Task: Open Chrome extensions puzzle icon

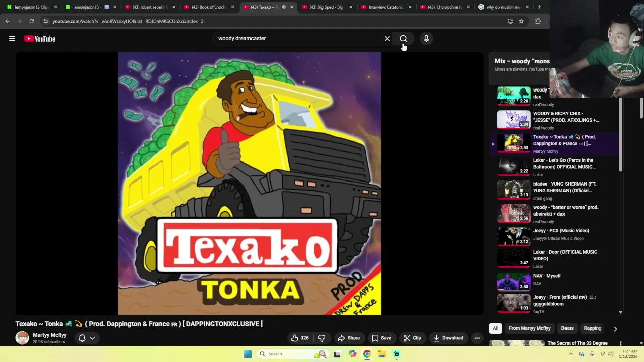Action: (538, 21)
